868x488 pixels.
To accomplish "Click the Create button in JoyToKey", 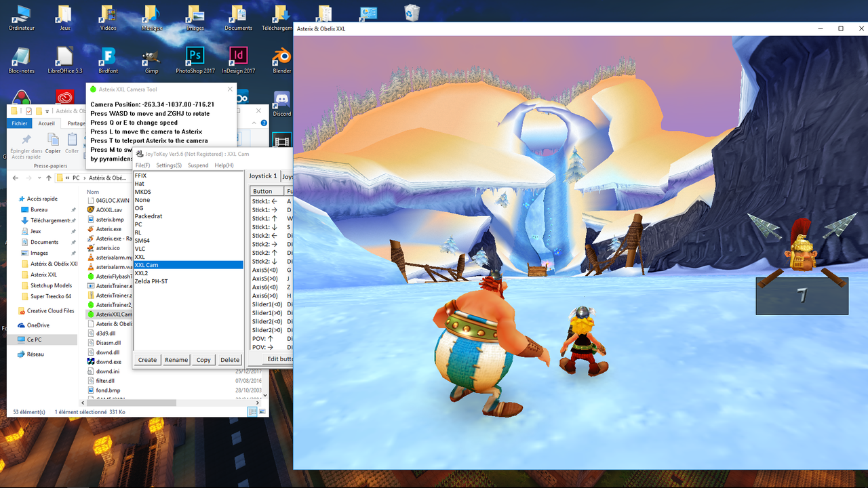I will click(147, 360).
